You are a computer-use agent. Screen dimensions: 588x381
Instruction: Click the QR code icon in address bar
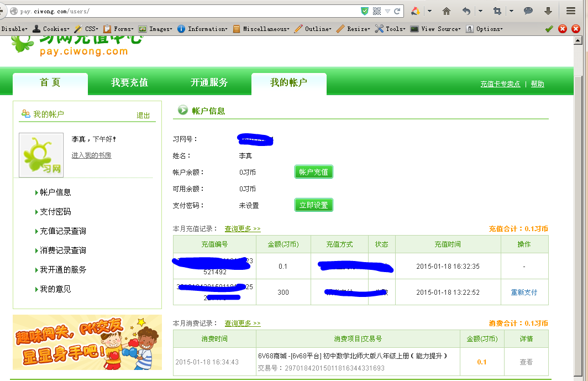377,11
